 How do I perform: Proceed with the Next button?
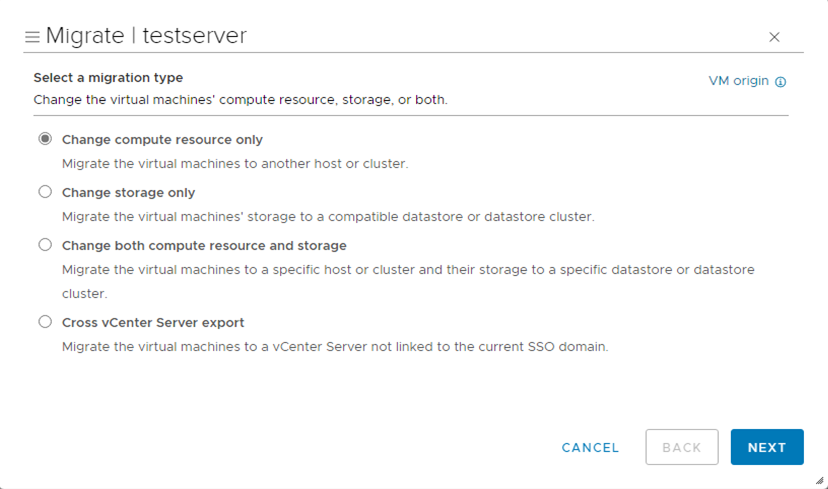[x=767, y=448]
